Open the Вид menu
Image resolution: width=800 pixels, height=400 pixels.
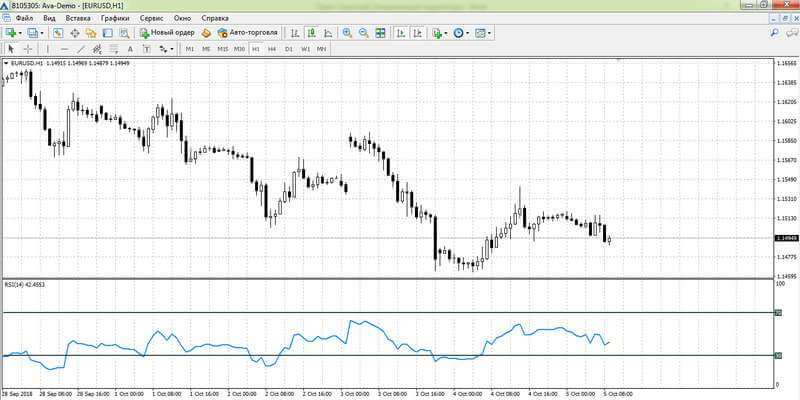click(49, 18)
